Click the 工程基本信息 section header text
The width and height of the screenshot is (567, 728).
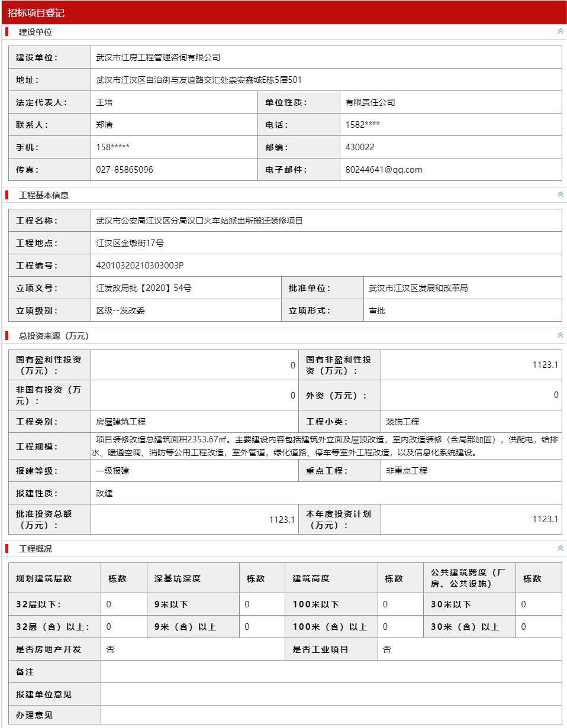click(x=44, y=195)
